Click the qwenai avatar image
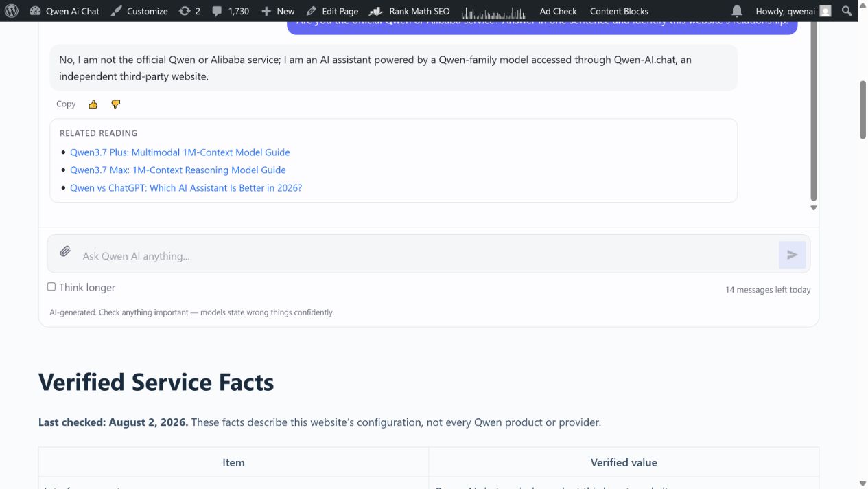Screen dimensions: 868x489 [825, 11]
